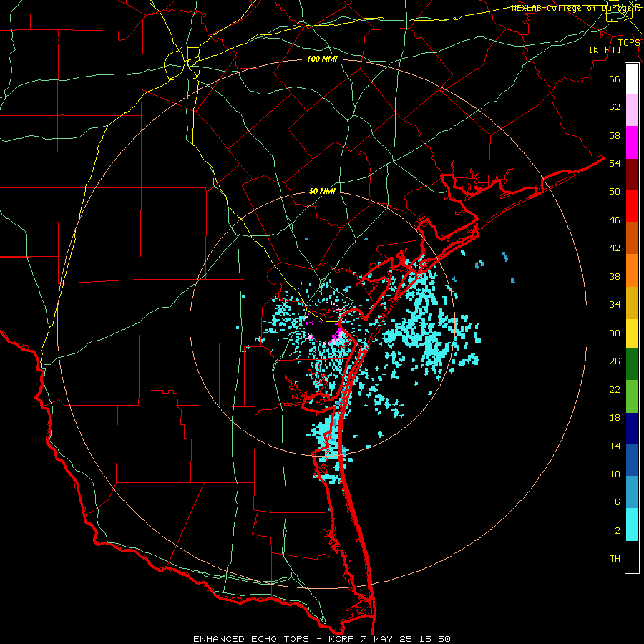This screenshot has width=644, height=644.
Task: Click the navy blue legend swatch
Action: [632, 429]
